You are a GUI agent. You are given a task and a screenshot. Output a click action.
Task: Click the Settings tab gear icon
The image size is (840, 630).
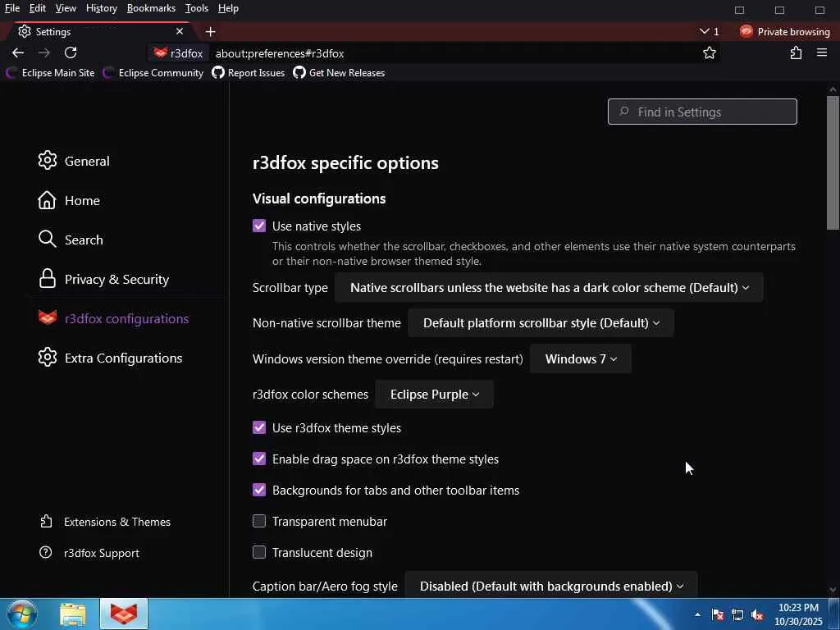(x=25, y=31)
